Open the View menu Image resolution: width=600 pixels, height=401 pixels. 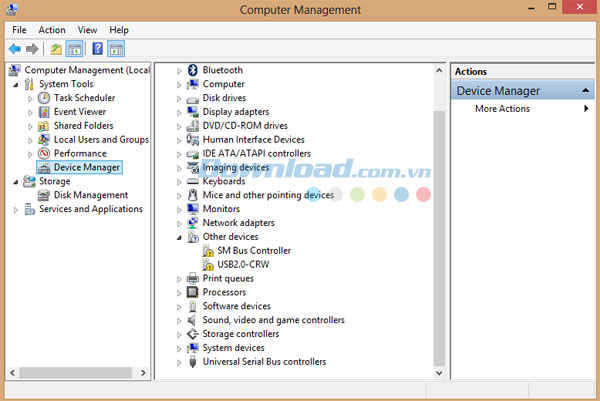click(x=87, y=30)
